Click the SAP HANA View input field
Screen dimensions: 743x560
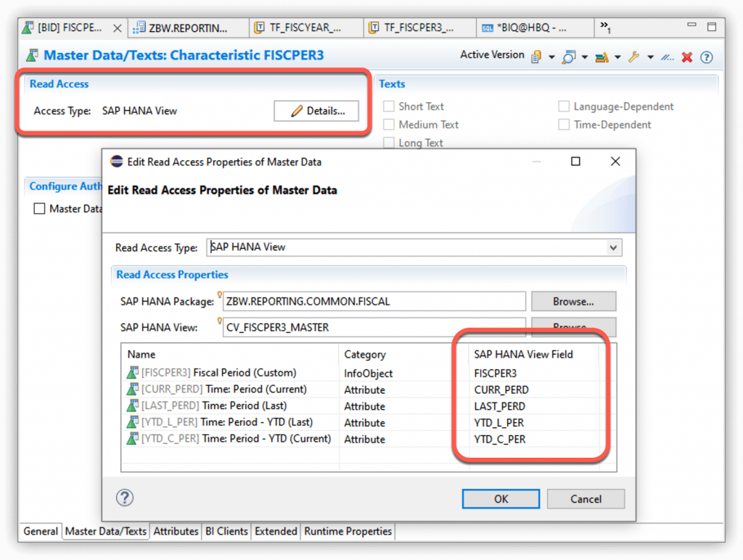(x=374, y=327)
